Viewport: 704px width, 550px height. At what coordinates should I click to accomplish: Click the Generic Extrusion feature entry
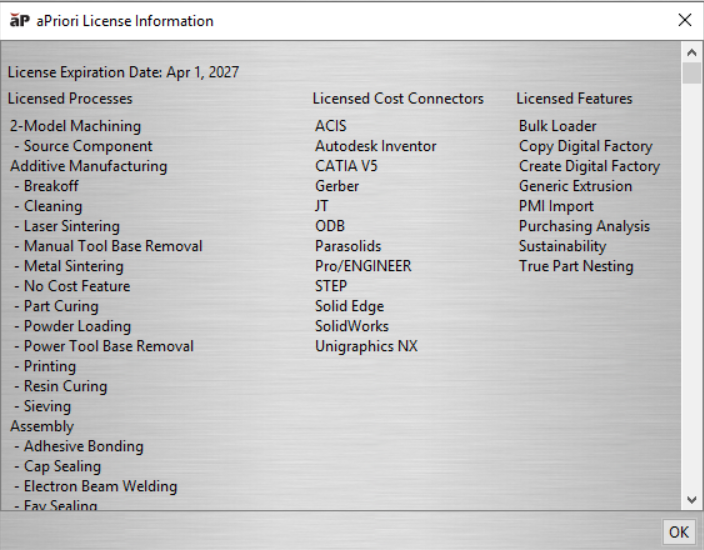576,186
